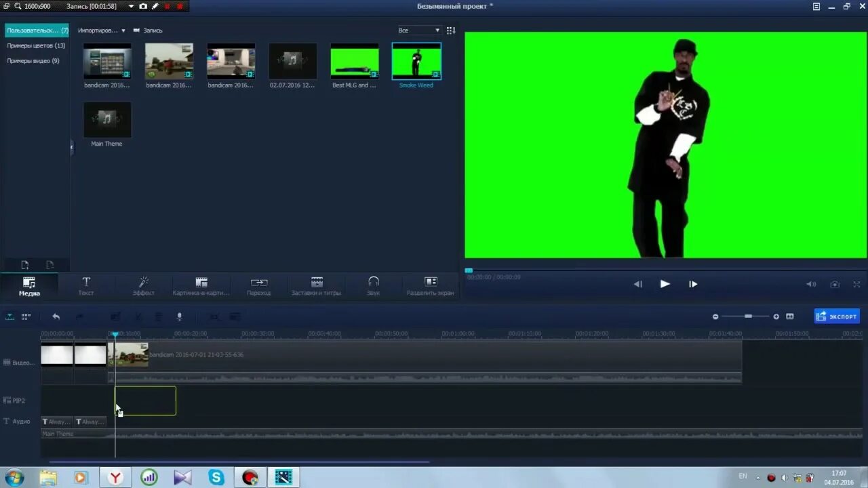
Task: Click the timeline playhead marker
Action: pos(115,335)
